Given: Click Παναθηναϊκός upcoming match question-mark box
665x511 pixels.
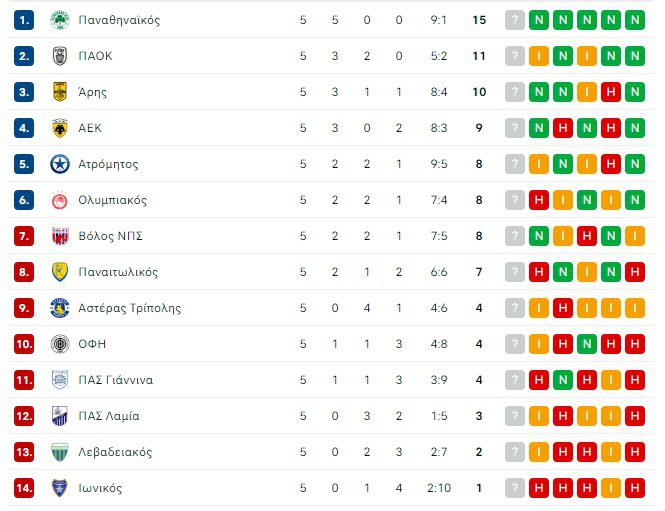Looking at the screenshot, I should pyautogui.click(x=515, y=20).
